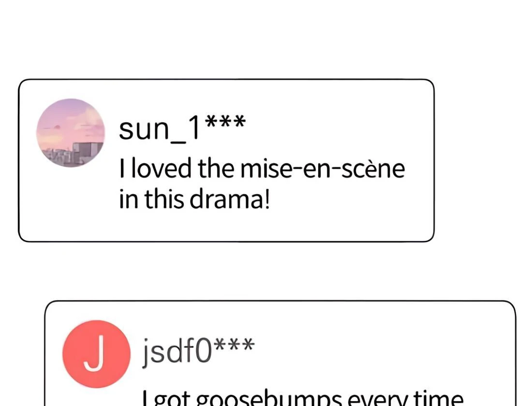Click the word 'drama!' in first comment

(x=230, y=199)
